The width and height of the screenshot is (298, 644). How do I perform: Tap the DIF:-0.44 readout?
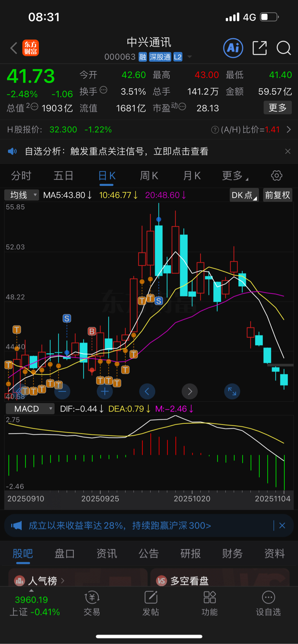pos(81,409)
